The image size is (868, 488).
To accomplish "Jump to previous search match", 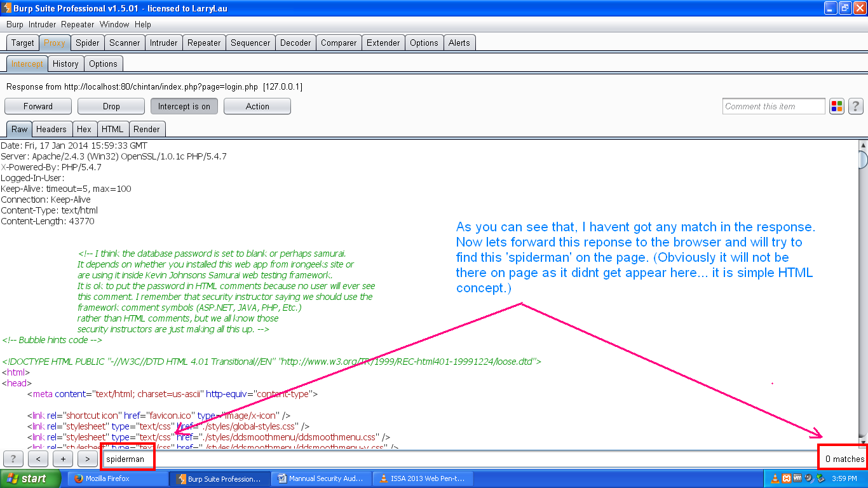I will click(38, 459).
